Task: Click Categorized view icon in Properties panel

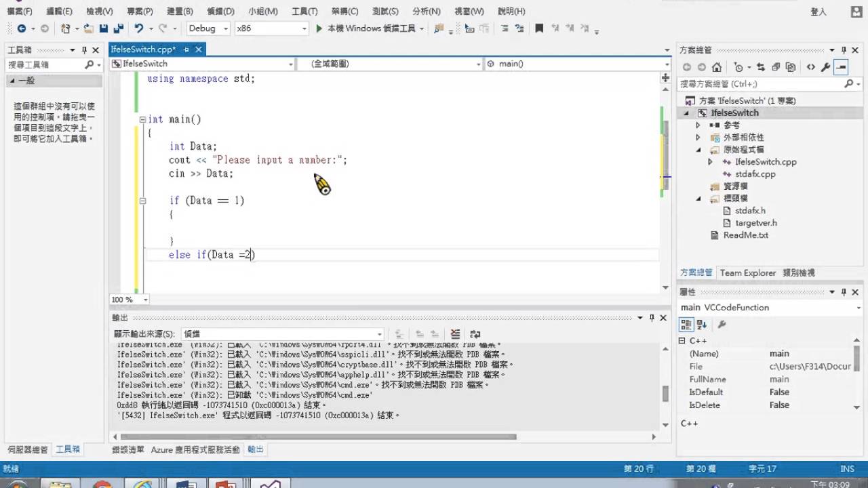Action: coord(686,325)
